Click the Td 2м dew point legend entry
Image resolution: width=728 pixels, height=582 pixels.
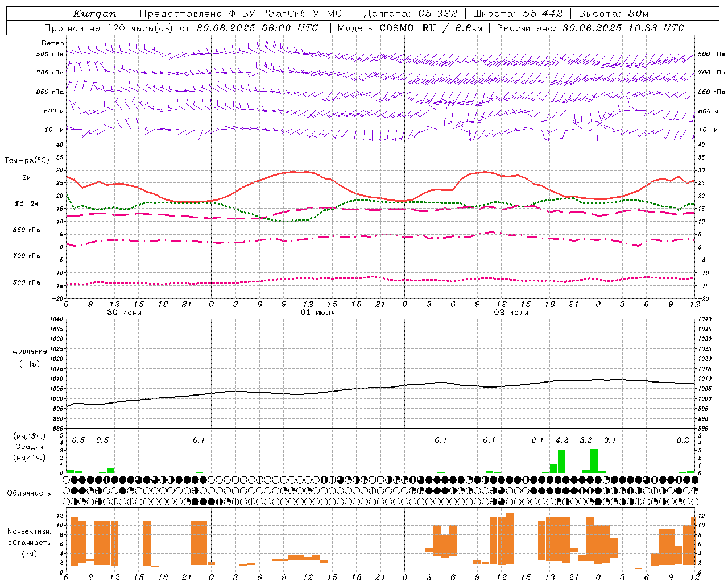click(x=26, y=203)
